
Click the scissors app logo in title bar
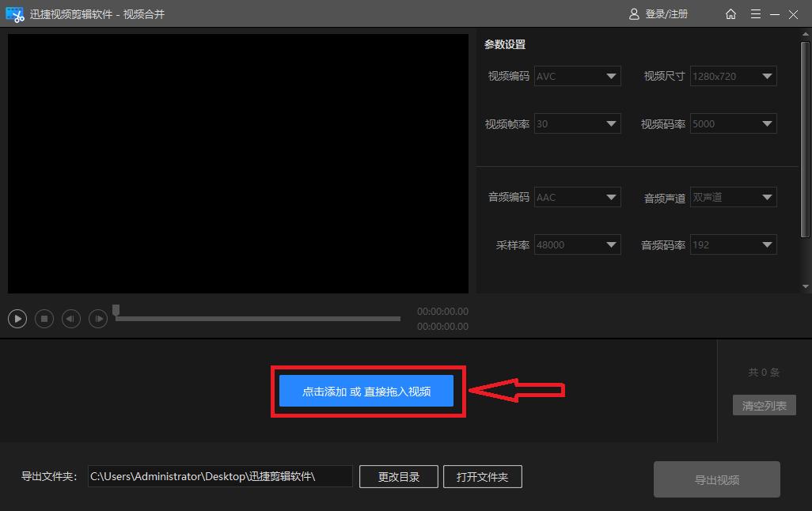click(15, 13)
